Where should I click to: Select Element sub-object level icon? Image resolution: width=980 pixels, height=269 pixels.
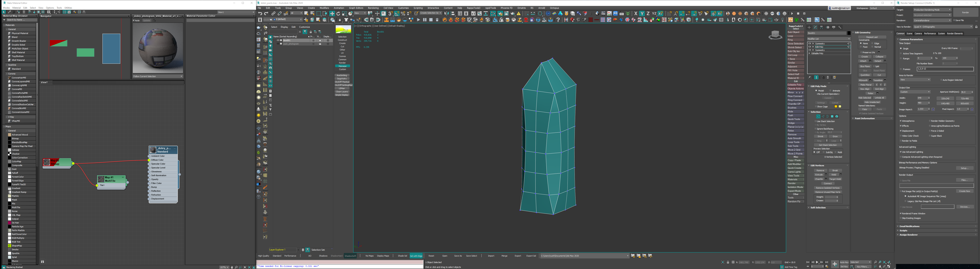coord(837,117)
